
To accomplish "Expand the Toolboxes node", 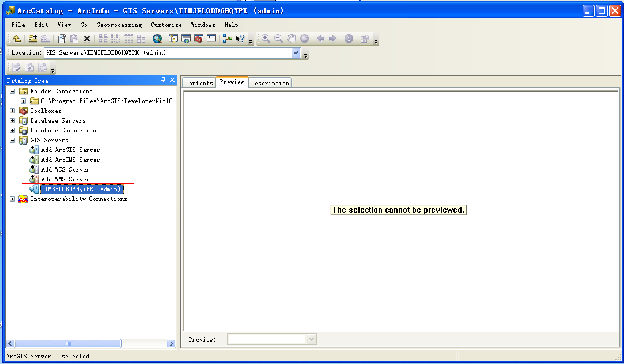I will click(12, 111).
